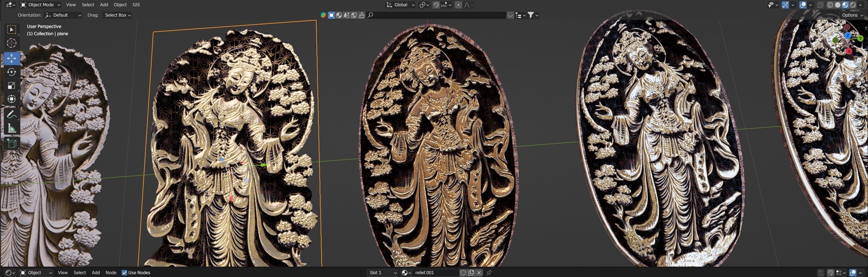The height and width of the screenshot is (277, 868).
Task: Open the Slot 1 dropdown
Action: tap(383, 273)
